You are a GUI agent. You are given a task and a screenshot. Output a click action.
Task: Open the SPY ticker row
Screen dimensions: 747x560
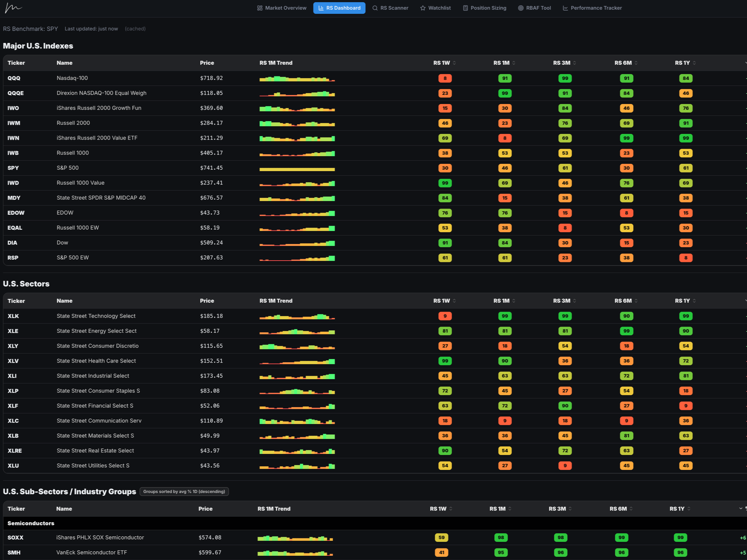(375, 168)
